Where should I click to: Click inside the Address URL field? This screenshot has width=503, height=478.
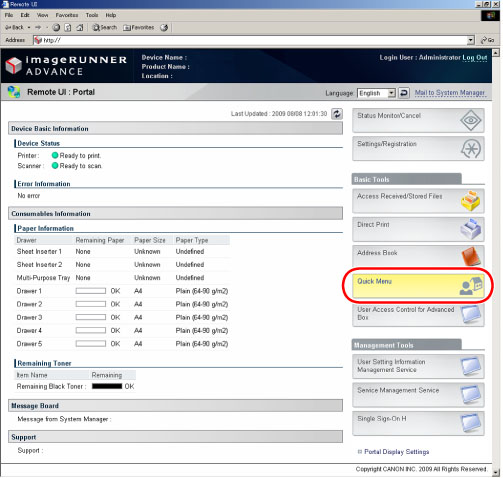253,40
